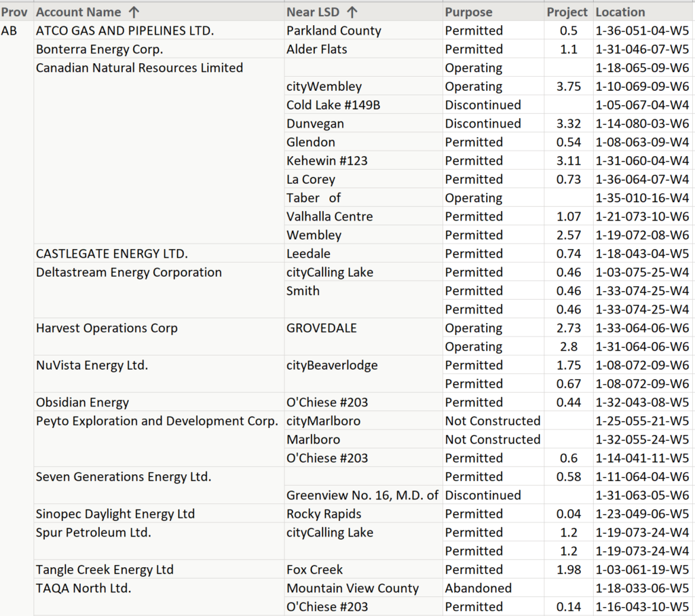The height and width of the screenshot is (616, 695).
Task: Click the Fox Creek cell
Action: pyautogui.click(x=315, y=570)
